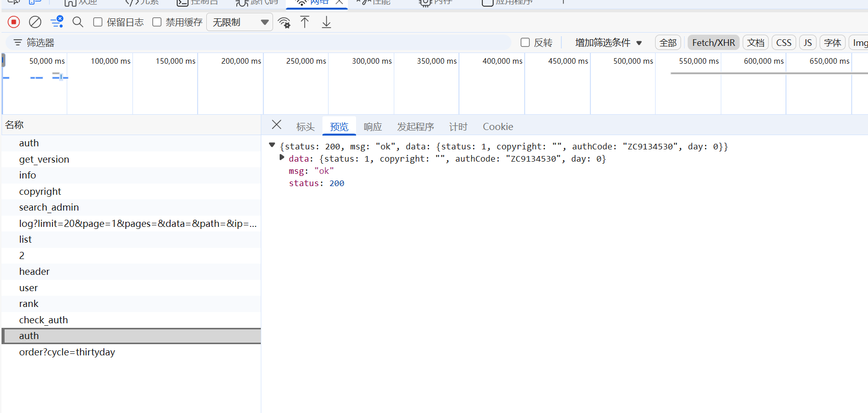Enable the 保留日志 checkbox
Screen dimensions: 868x413
tap(98, 22)
